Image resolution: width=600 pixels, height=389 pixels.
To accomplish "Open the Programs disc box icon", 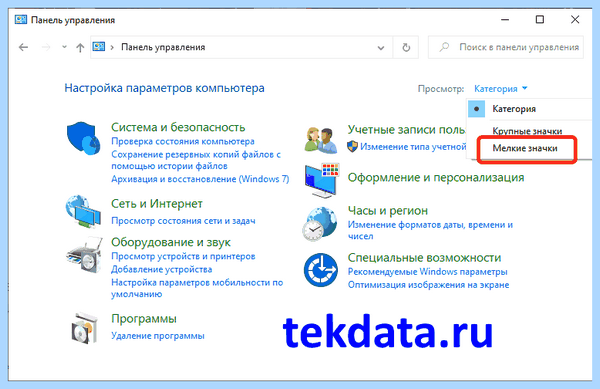I will point(85,328).
